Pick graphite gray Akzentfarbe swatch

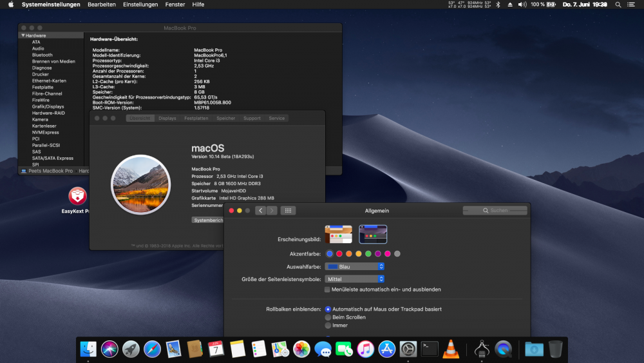(397, 254)
